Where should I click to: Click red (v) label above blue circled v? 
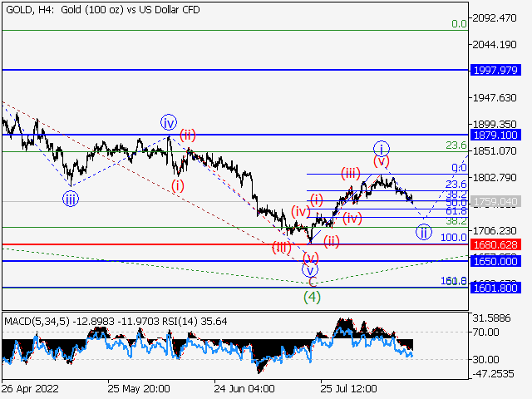click(x=311, y=258)
